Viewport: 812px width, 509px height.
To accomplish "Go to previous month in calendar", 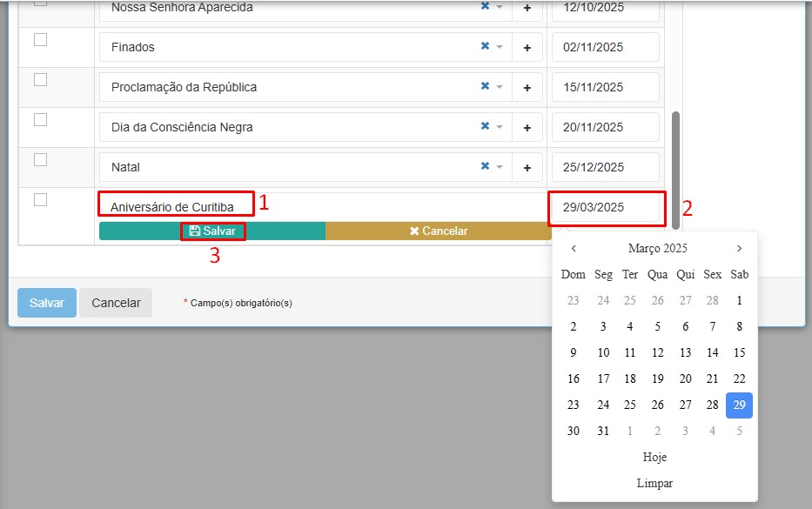I will [x=574, y=249].
